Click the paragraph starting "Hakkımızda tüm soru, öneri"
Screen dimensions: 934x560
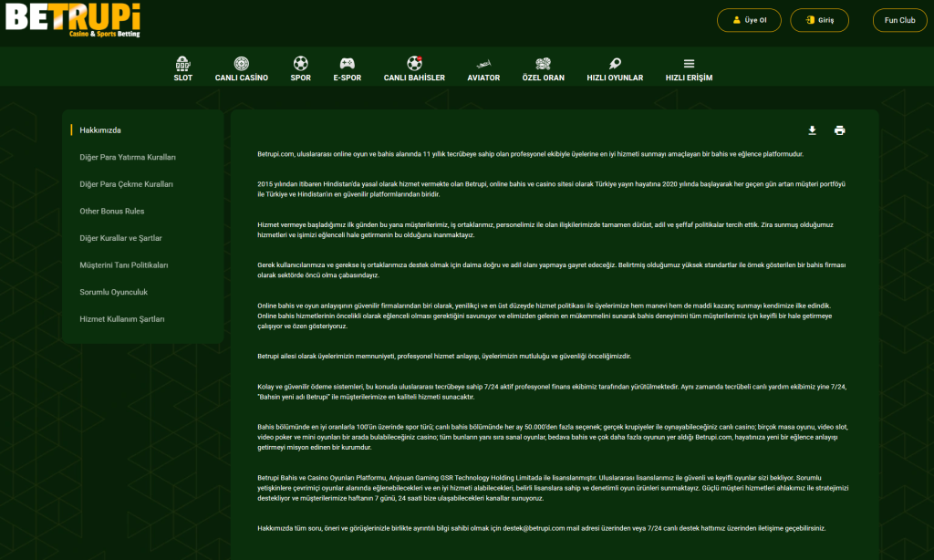[x=542, y=528]
